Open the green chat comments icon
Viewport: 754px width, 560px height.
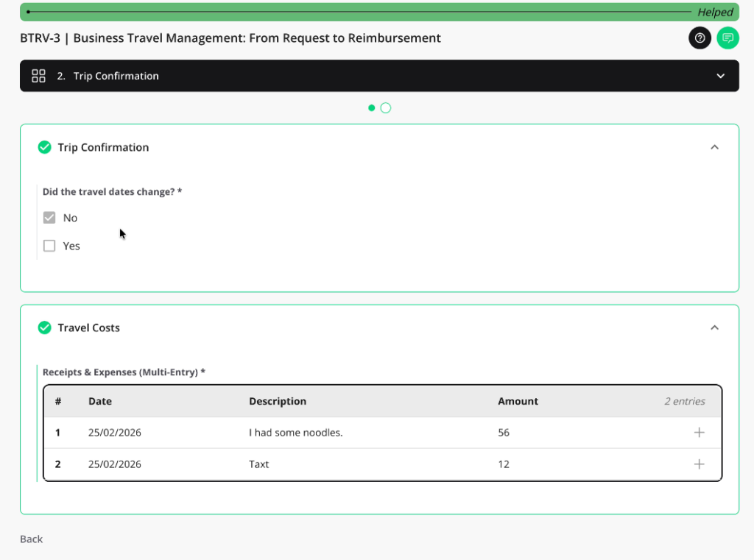click(727, 38)
